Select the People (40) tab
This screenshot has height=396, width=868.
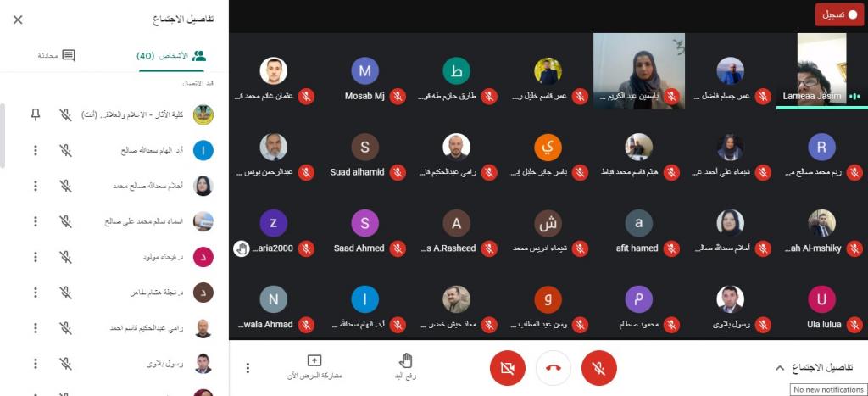171,55
